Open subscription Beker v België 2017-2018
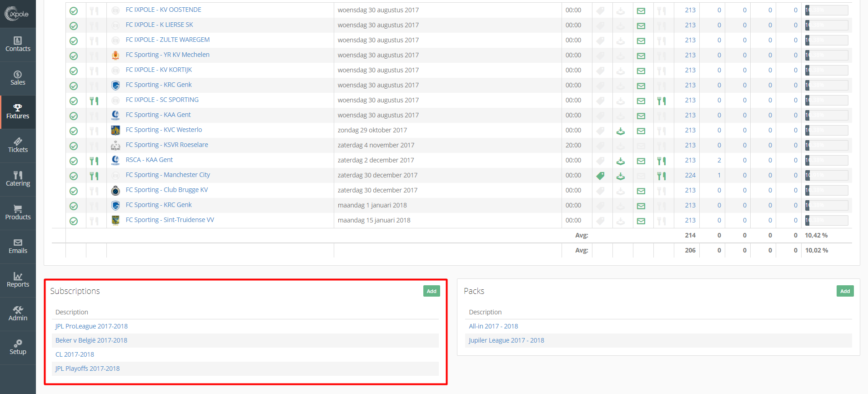 pyautogui.click(x=91, y=340)
